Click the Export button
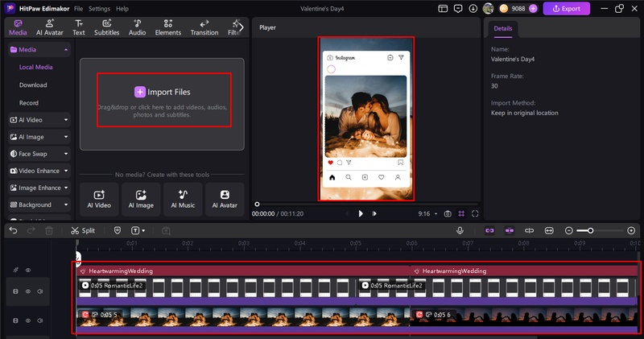The height and width of the screenshot is (339, 644). [567, 8]
